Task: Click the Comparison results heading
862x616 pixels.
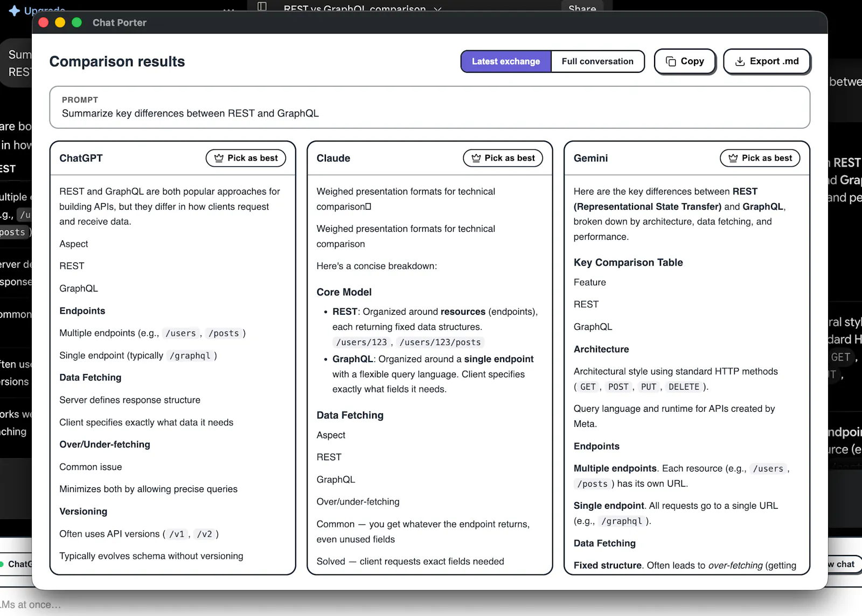Action: click(117, 61)
